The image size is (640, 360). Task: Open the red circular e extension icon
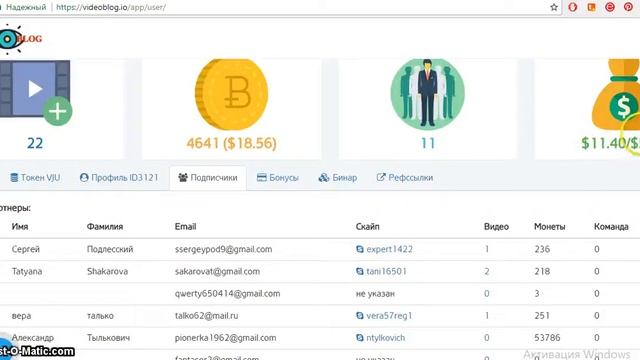pos(610,7)
